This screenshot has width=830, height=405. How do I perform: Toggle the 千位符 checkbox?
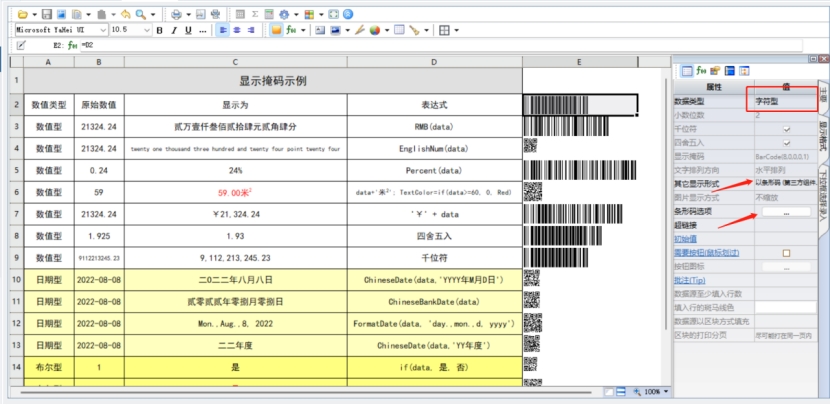(787, 129)
